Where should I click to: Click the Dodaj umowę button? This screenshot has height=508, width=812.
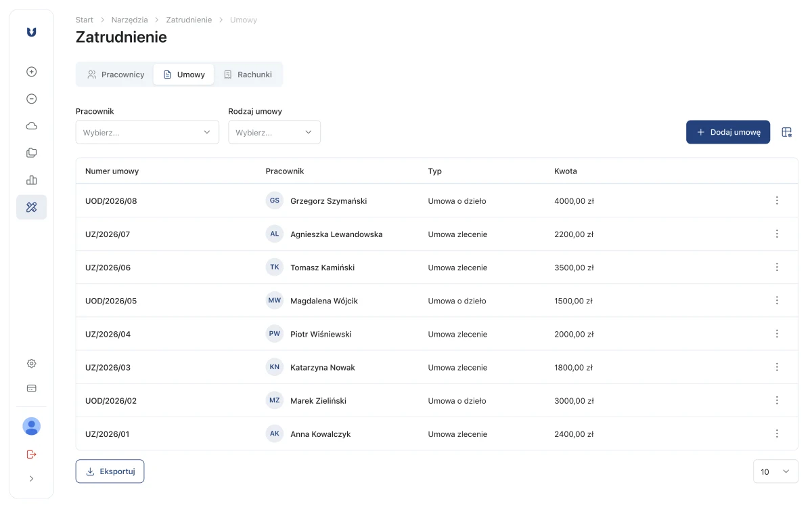728,132
